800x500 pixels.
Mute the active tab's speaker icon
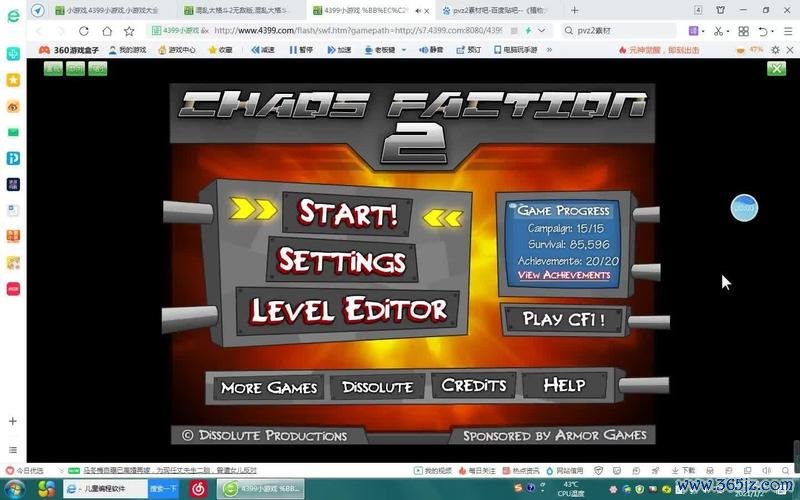pos(418,10)
